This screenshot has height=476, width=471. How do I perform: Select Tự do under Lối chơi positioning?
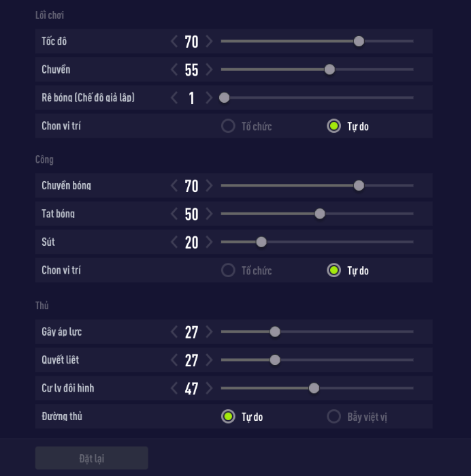(334, 126)
